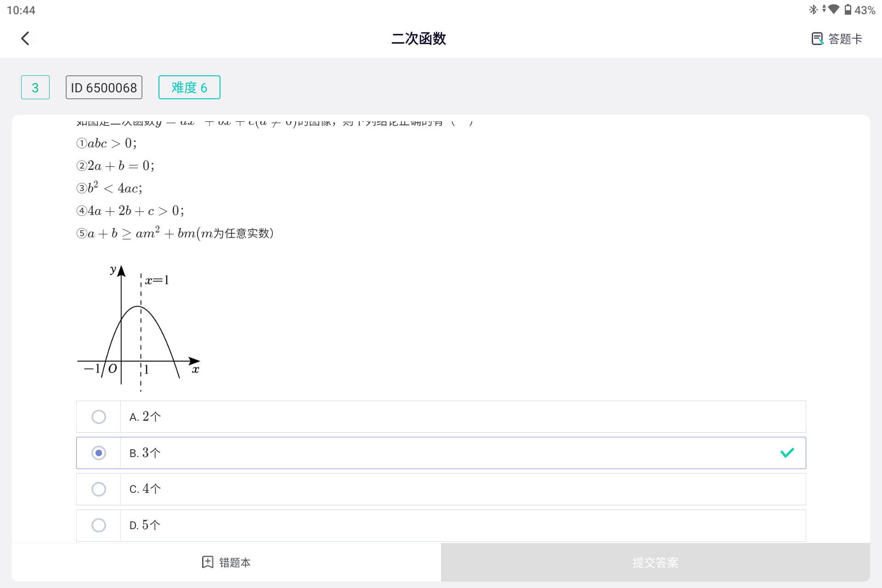Tap the back arrow icon
882x588 pixels.
coord(25,39)
